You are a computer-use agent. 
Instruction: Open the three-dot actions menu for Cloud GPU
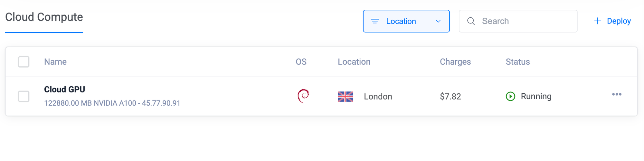click(617, 94)
